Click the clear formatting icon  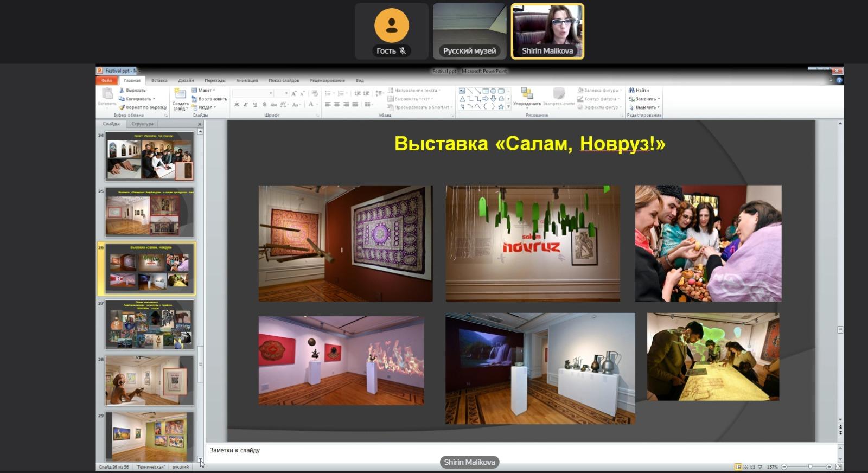pos(315,93)
